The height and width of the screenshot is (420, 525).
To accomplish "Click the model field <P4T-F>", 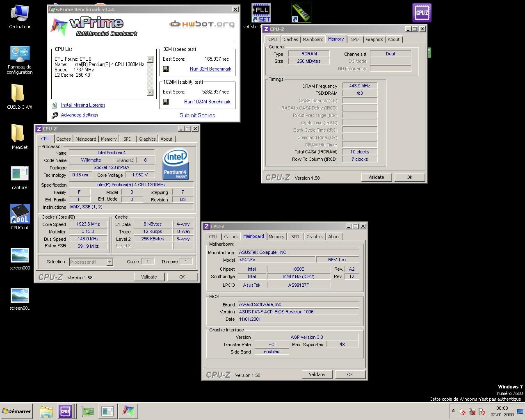I will [276, 260].
